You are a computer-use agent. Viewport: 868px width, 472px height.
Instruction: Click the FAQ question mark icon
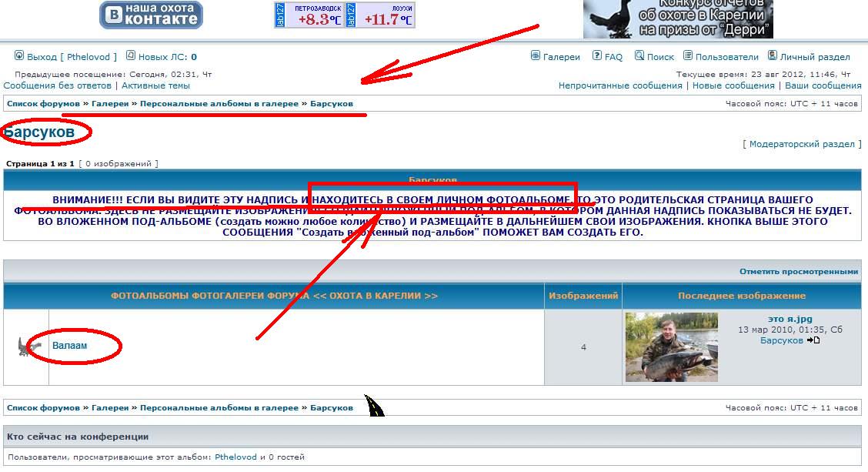[x=597, y=56]
